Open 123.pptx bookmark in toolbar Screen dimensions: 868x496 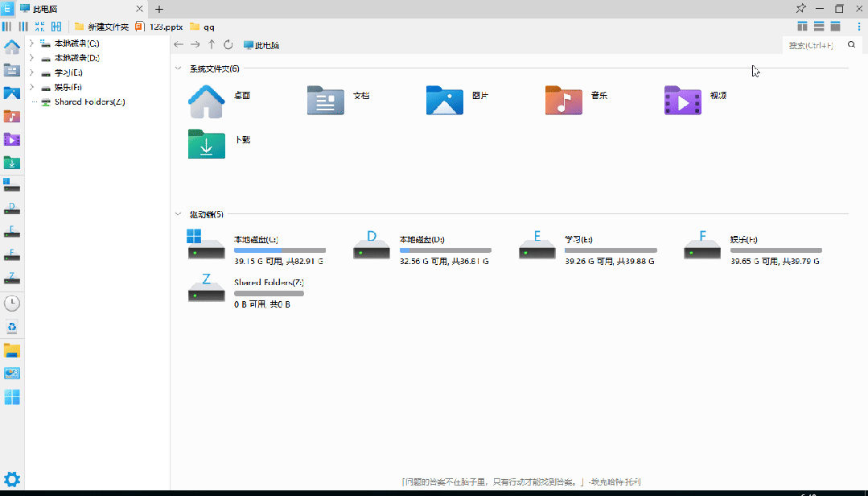tap(158, 27)
